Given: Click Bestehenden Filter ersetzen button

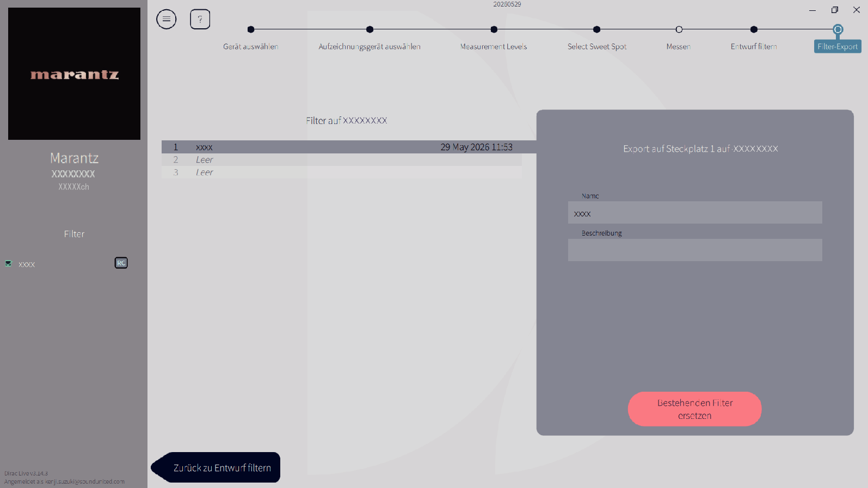Looking at the screenshot, I should pyautogui.click(x=695, y=409).
